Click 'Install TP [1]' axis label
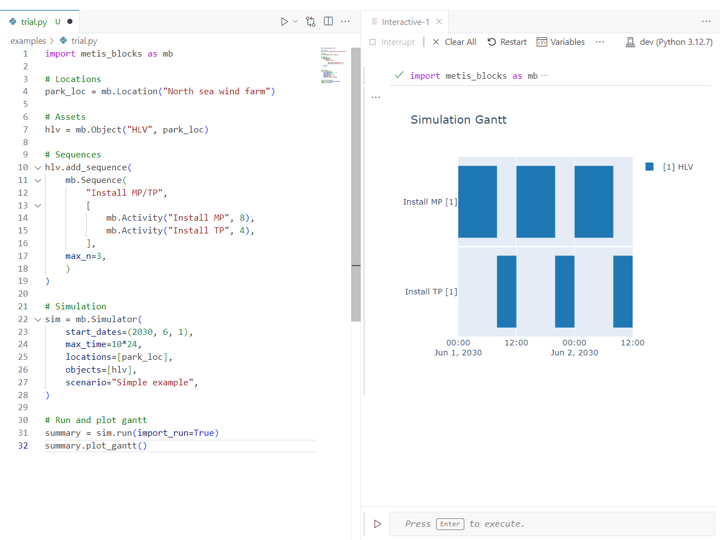Image resolution: width=720 pixels, height=540 pixels. tap(431, 292)
